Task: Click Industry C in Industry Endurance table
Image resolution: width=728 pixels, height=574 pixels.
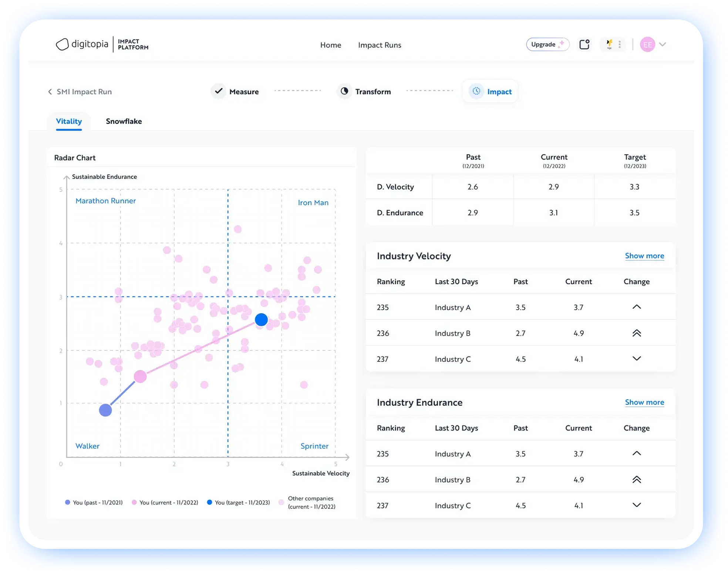Action: pos(453,505)
